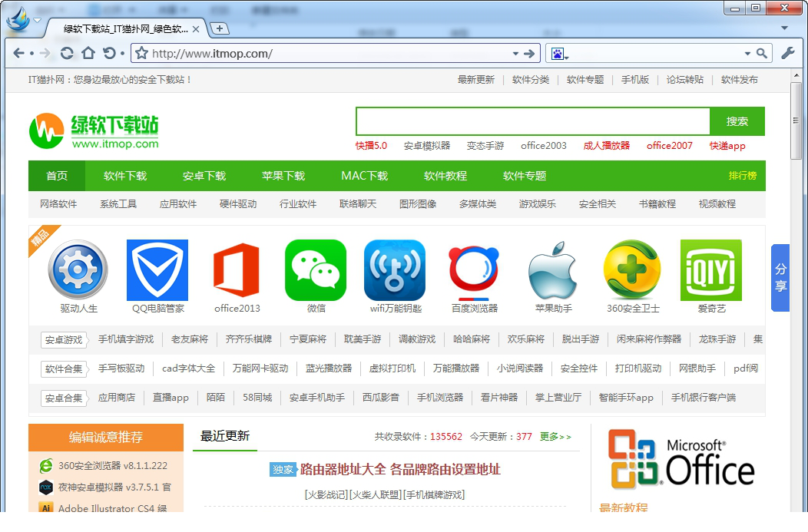Image resolution: width=808 pixels, height=532 pixels.
Task: Expand the address bar URL history dropdown
Action: pos(516,54)
